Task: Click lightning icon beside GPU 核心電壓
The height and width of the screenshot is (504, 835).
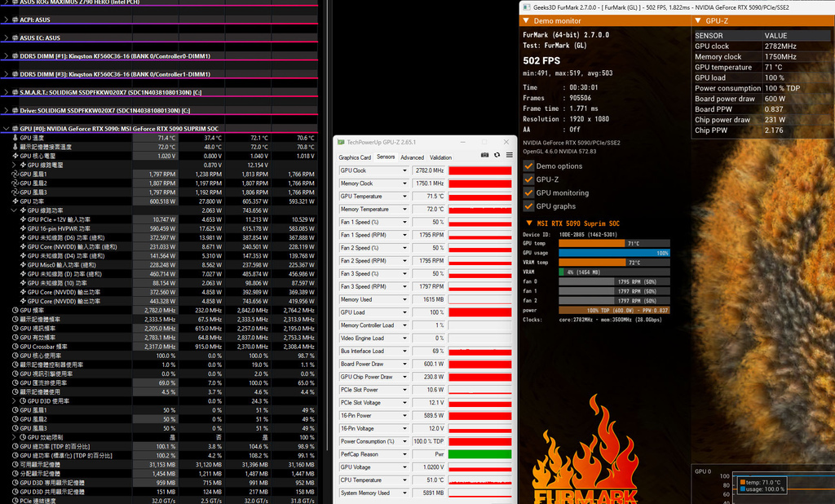Action: pyautogui.click(x=15, y=156)
